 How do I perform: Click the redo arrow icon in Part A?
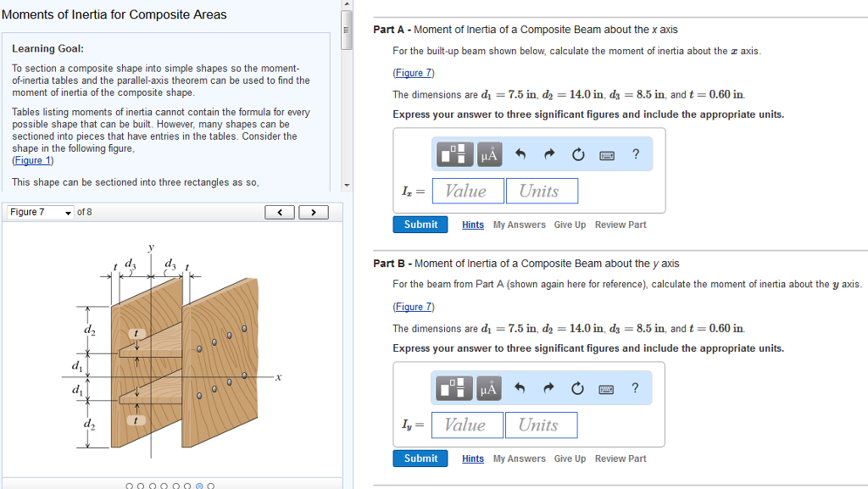tap(549, 154)
